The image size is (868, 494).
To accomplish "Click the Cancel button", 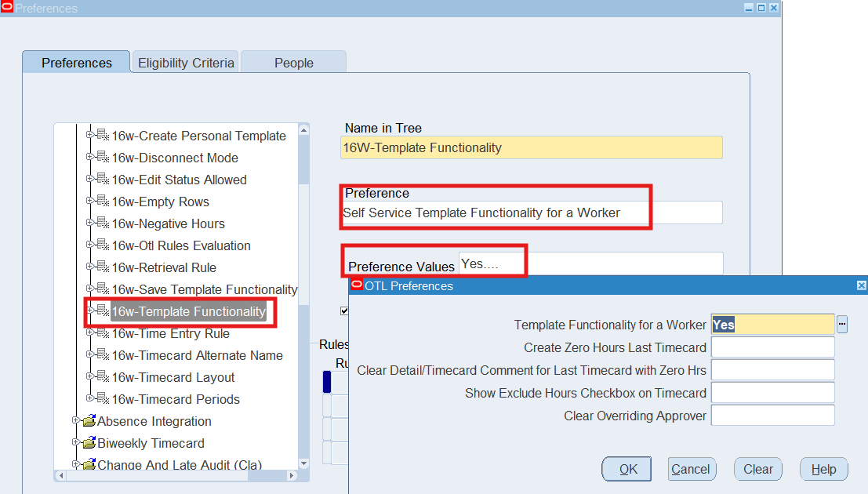I will pyautogui.click(x=691, y=469).
